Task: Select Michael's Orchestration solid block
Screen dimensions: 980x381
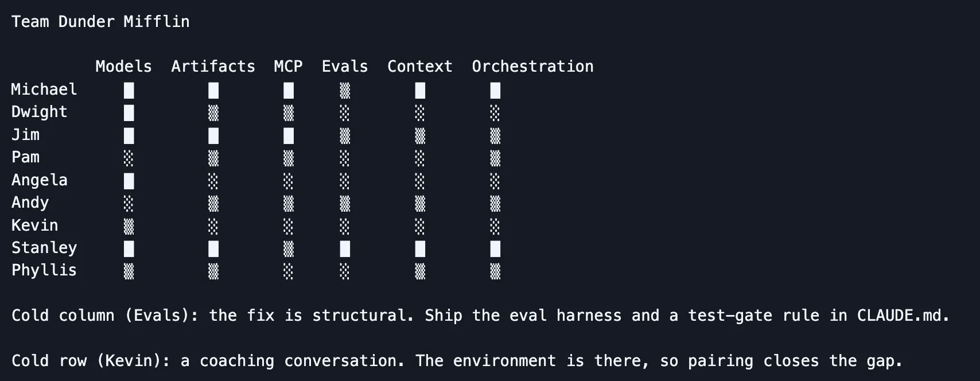Action: (495, 90)
